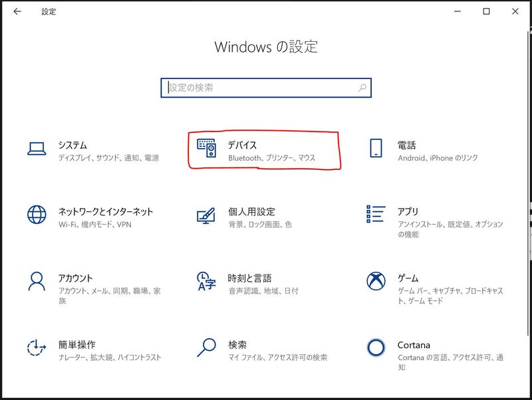
Task: Open the システム laptop icon
Action: coord(37,149)
